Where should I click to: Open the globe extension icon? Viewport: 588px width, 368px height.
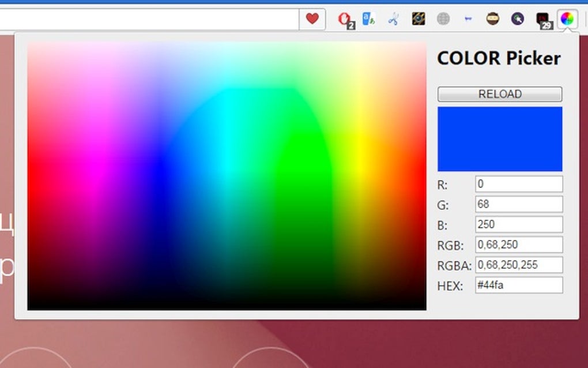442,18
